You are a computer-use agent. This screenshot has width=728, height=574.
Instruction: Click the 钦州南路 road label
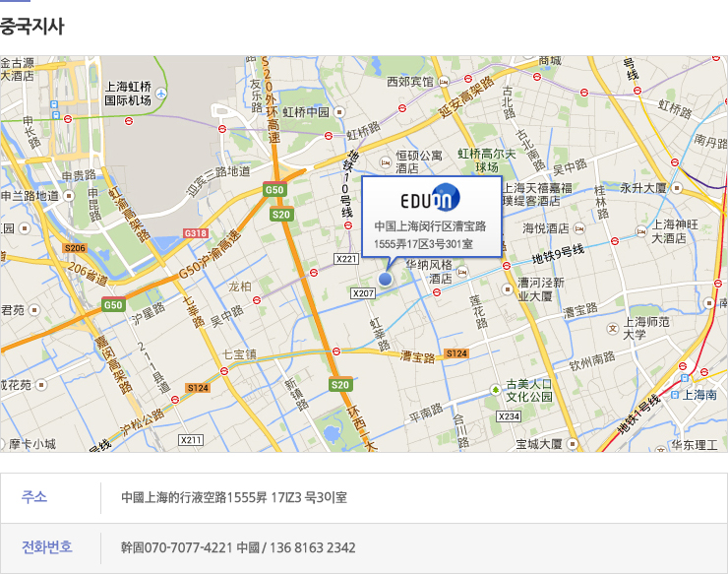point(592,360)
